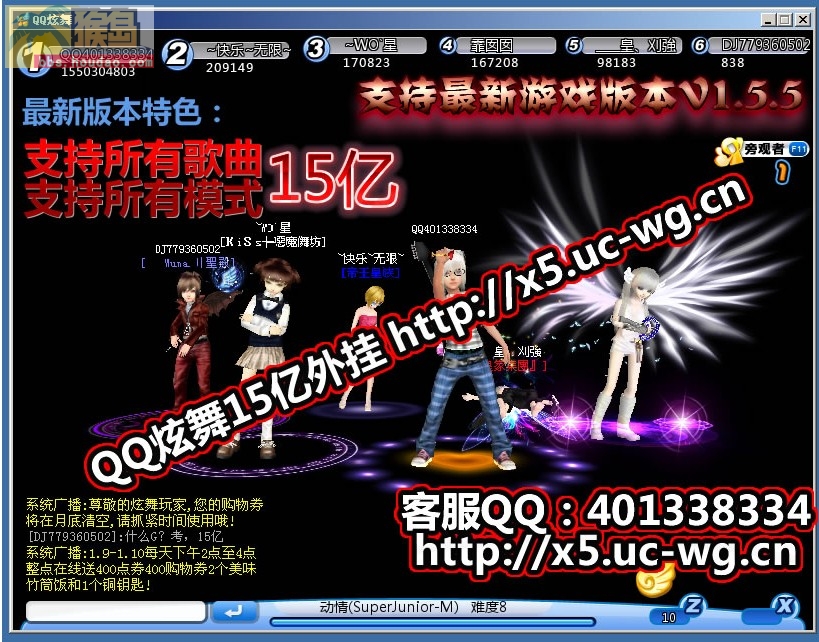The height and width of the screenshot is (642, 819).
Task: Select player name 霏囡囡 in scoreboard
Action: pos(492,46)
